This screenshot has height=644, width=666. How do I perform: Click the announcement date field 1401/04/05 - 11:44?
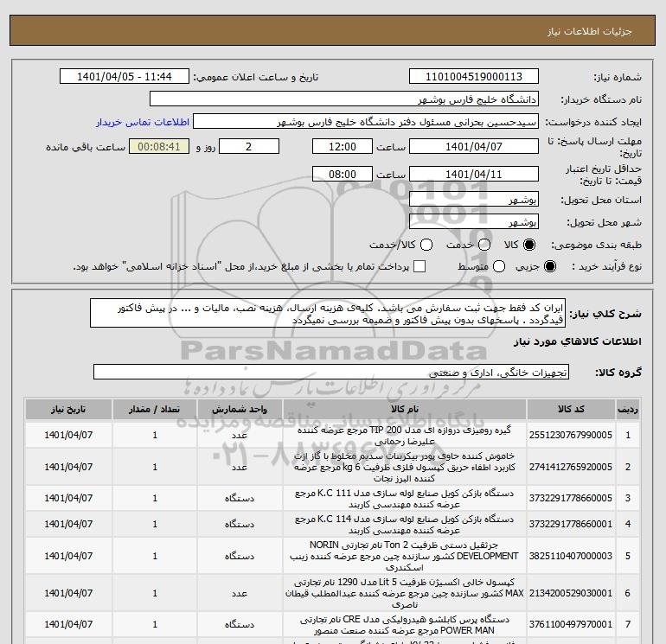(x=125, y=76)
